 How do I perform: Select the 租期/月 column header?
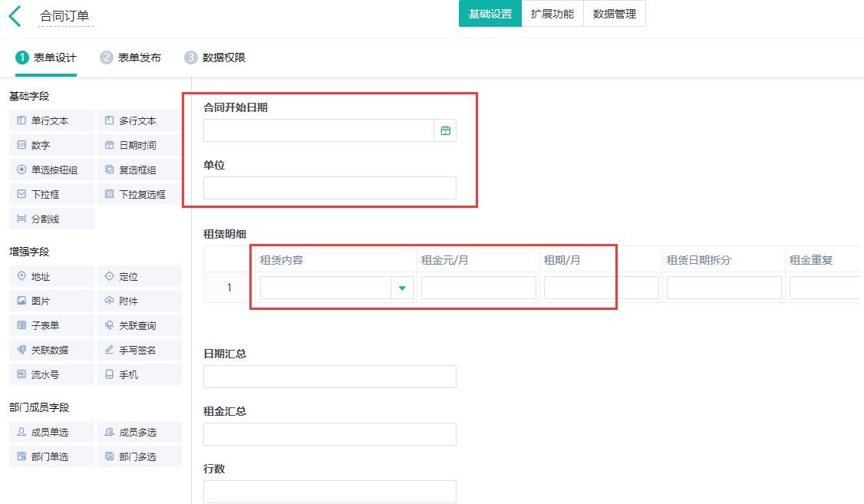tap(562, 260)
